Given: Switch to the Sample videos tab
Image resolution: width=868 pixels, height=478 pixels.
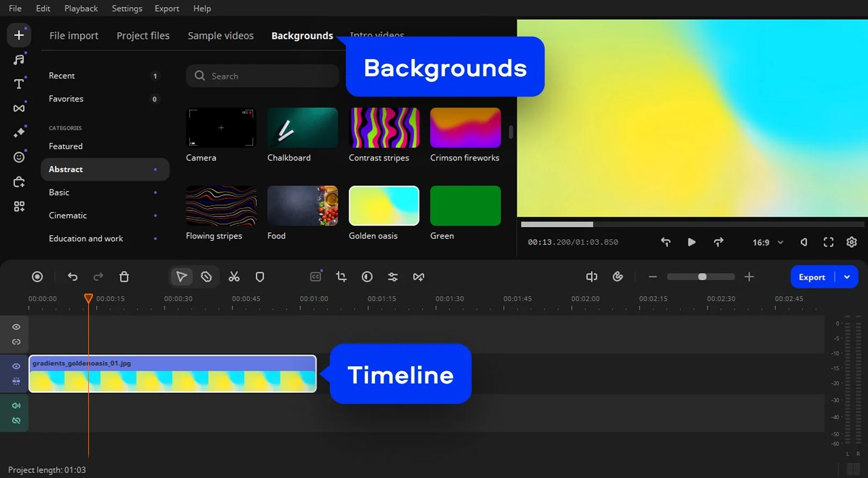Looking at the screenshot, I should 220,35.
